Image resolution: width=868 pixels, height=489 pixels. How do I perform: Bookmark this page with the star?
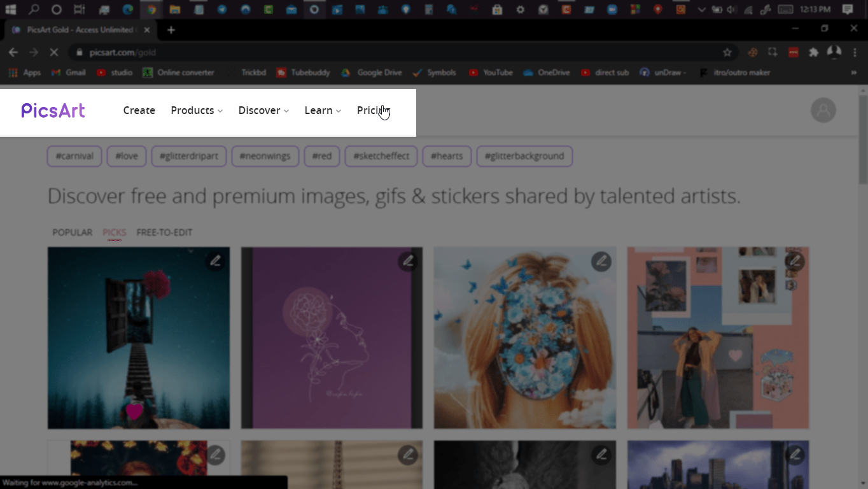(x=727, y=52)
